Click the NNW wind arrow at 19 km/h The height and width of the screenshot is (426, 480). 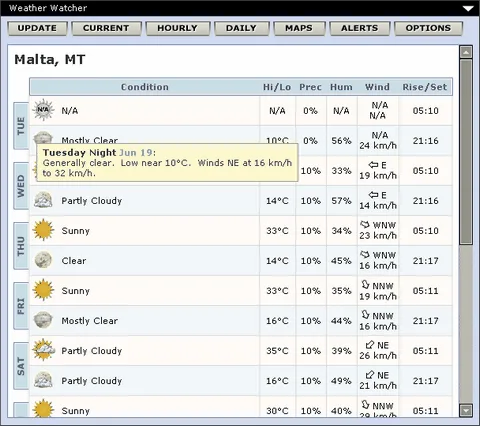point(366,285)
